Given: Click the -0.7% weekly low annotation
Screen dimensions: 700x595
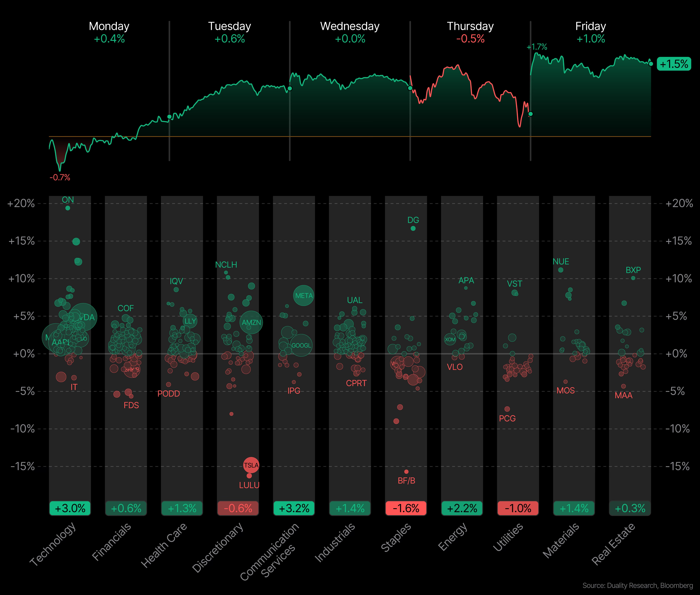Looking at the screenshot, I should 60,177.
